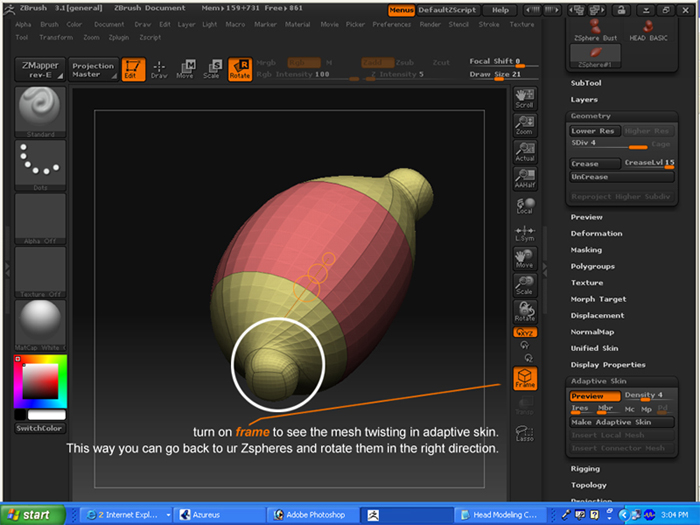Image resolution: width=700 pixels, height=525 pixels.
Task: Toggle the Rotate mode in top shelf
Action: (240, 70)
